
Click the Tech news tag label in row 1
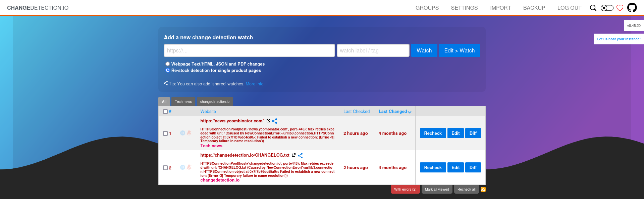(x=211, y=146)
